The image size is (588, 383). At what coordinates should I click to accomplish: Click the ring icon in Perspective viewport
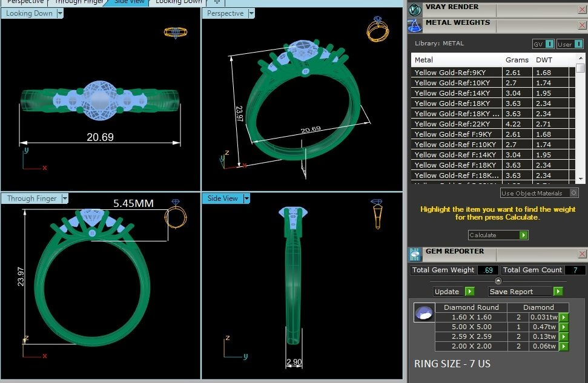click(377, 28)
